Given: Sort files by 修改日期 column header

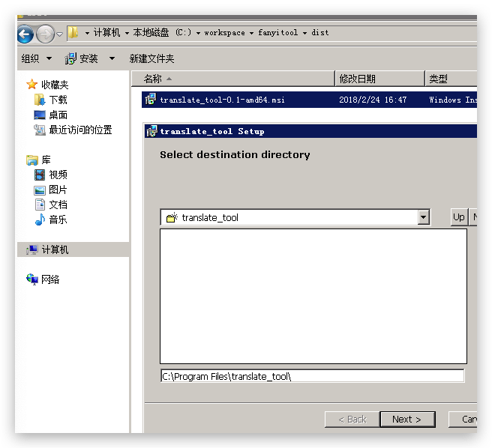Looking at the screenshot, I should 358,79.
